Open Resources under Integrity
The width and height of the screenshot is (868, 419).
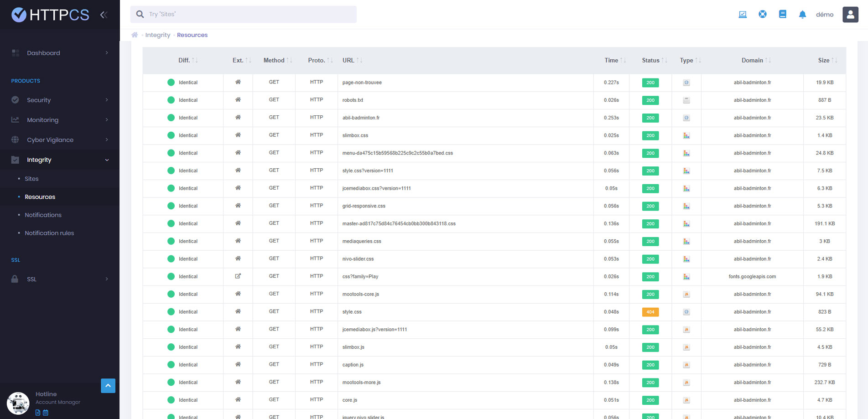point(40,197)
